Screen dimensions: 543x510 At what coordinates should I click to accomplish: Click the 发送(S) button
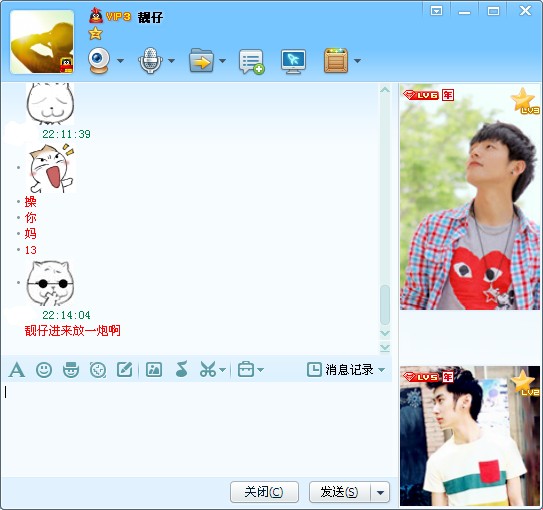pos(339,492)
